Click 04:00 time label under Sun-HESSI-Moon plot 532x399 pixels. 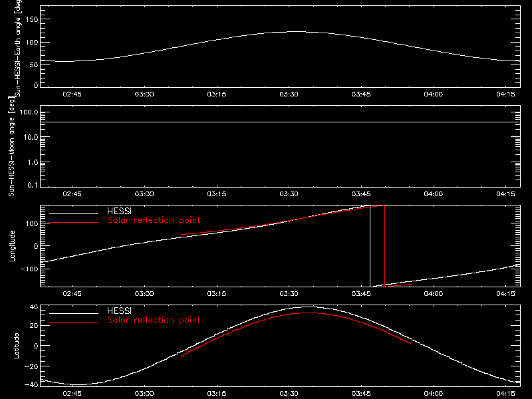pos(434,194)
